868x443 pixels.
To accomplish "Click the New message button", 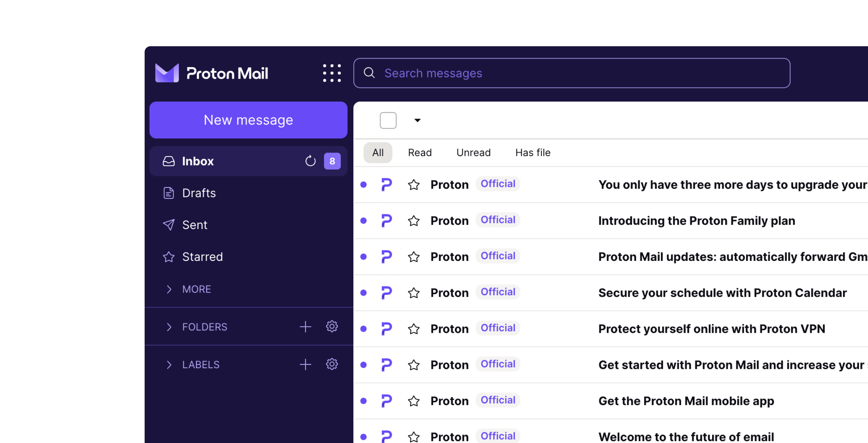I will (248, 120).
